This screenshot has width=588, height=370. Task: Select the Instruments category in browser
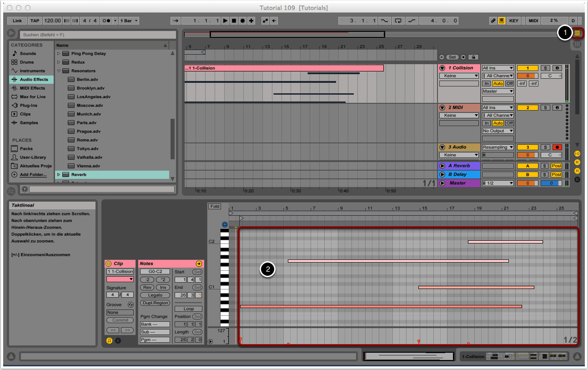32,71
